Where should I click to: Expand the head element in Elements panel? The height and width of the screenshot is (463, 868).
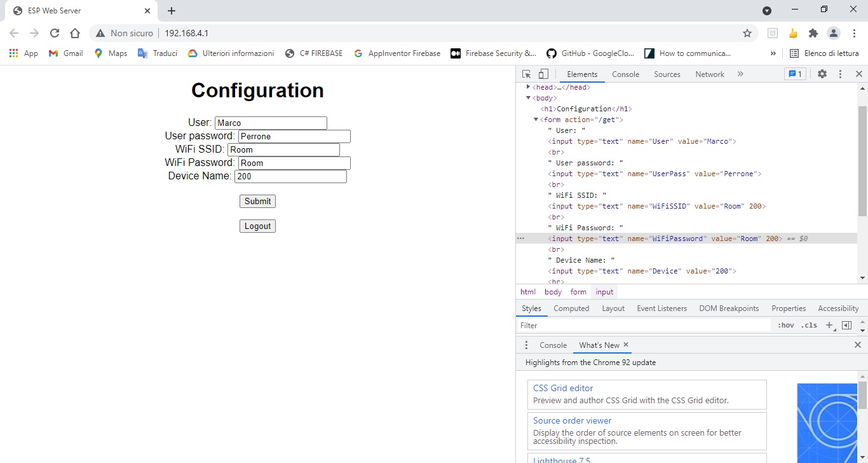point(528,87)
